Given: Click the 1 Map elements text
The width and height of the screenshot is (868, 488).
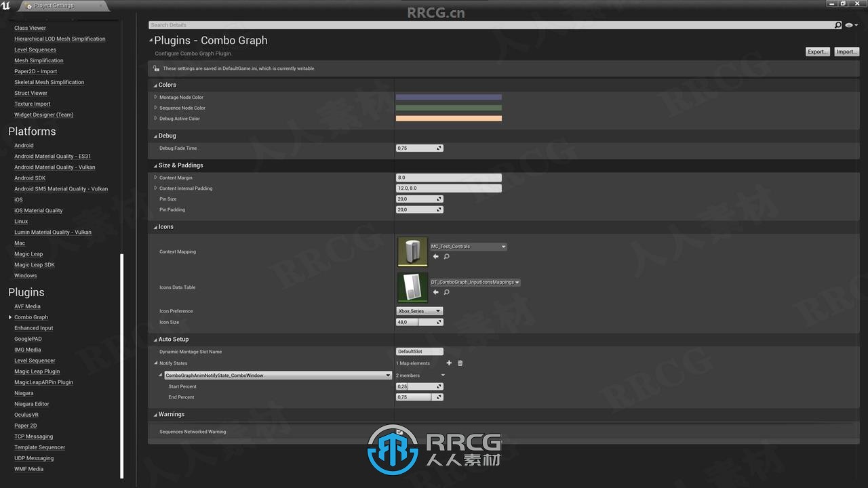Looking at the screenshot, I should (x=413, y=363).
